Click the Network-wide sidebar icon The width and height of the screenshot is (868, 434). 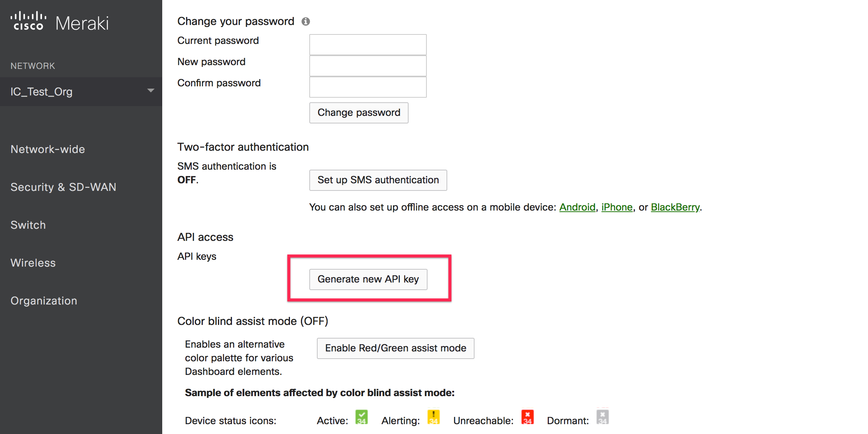pos(47,149)
